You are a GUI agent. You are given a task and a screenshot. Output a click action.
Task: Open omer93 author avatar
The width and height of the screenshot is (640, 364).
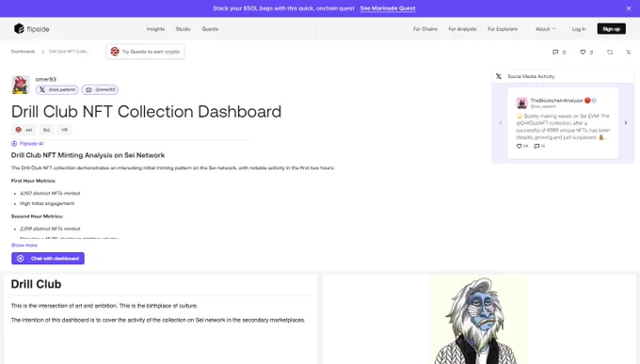(20, 85)
